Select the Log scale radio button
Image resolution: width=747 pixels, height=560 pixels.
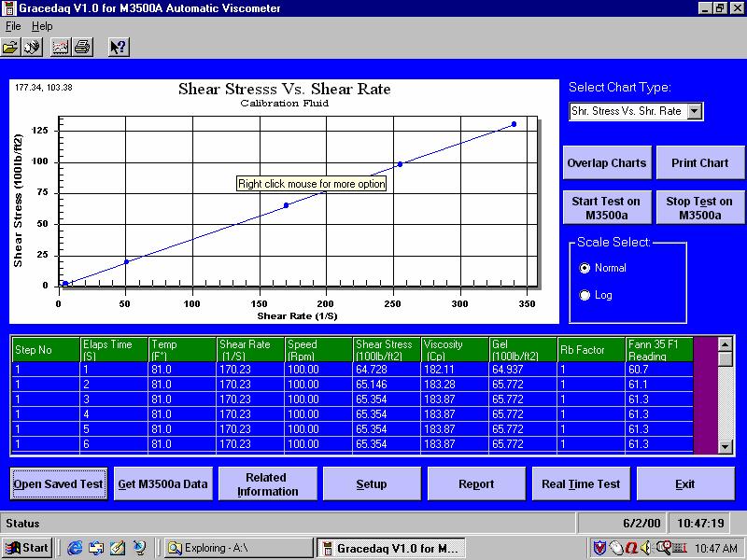585,295
